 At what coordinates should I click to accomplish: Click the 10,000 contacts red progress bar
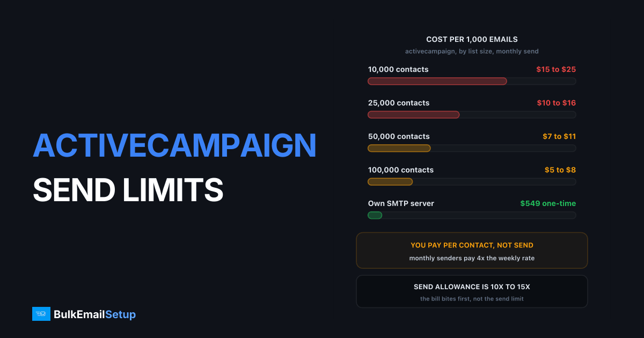coord(437,81)
